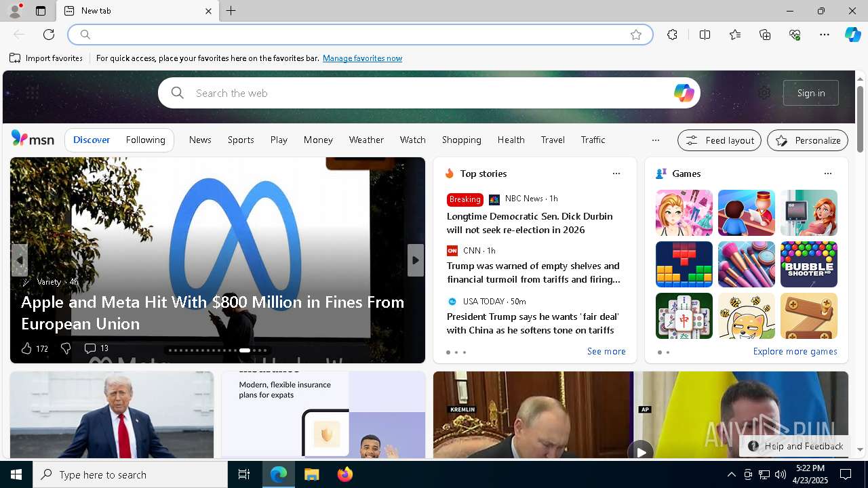Open Top stories options menu

tap(616, 174)
